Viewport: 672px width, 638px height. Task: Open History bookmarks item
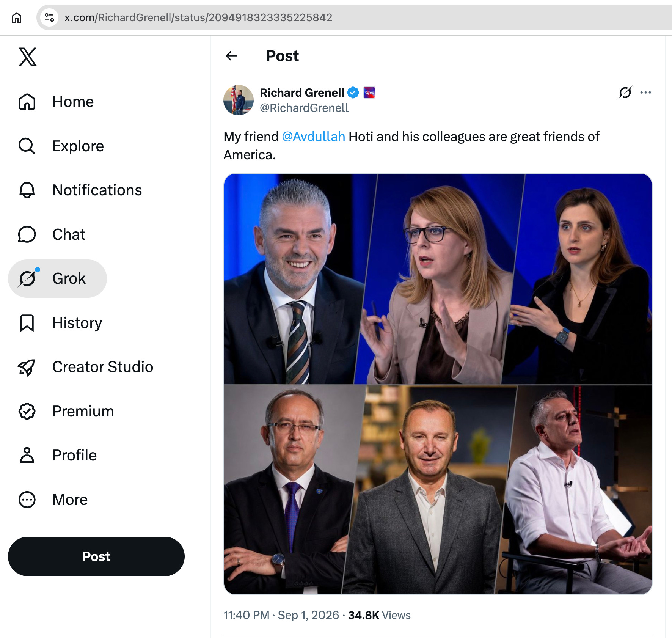(60, 323)
